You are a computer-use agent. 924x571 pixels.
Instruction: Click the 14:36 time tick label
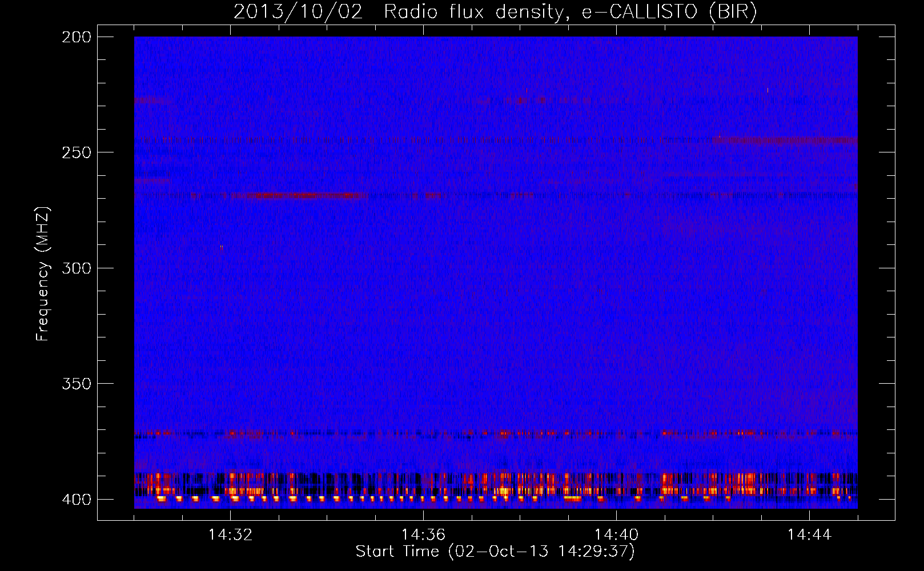[423, 534]
